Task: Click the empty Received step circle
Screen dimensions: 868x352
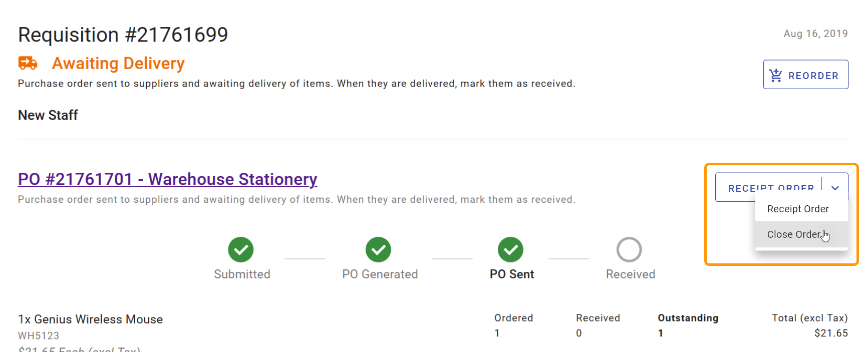Action: (x=629, y=249)
